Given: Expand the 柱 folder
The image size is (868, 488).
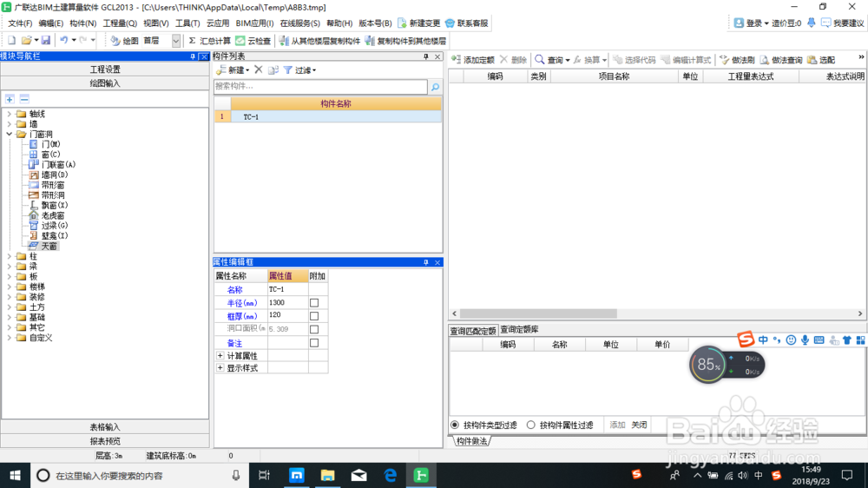Looking at the screenshot, I should click(x=10, y=256).
